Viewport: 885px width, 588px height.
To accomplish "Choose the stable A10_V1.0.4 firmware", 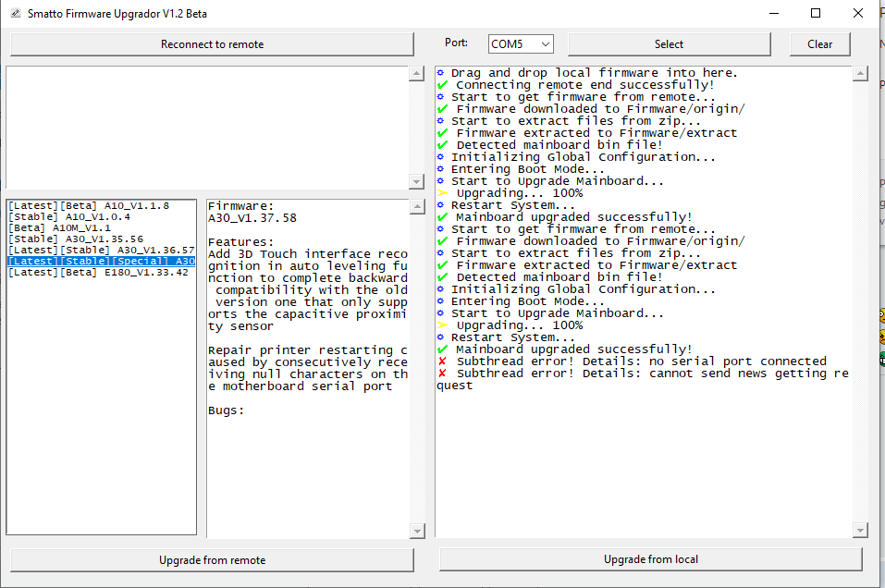I will [x=69, y=216].
